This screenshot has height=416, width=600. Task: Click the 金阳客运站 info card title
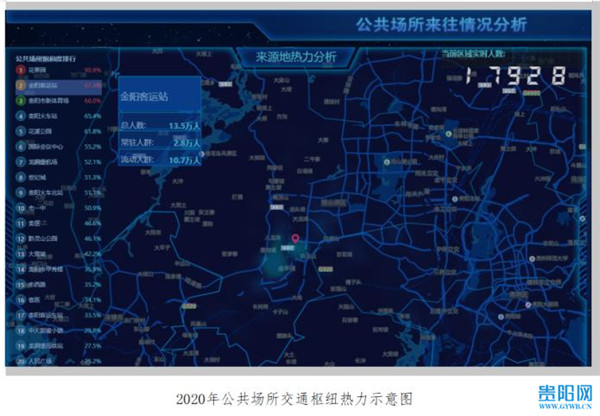click(x=144, y=96)
